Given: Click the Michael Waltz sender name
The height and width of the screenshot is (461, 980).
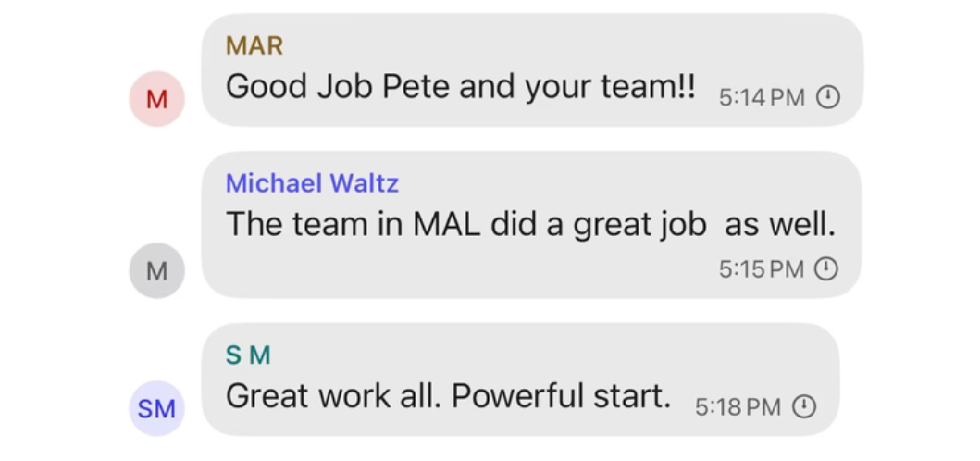Looking at the screenshot, I should 312,183.
